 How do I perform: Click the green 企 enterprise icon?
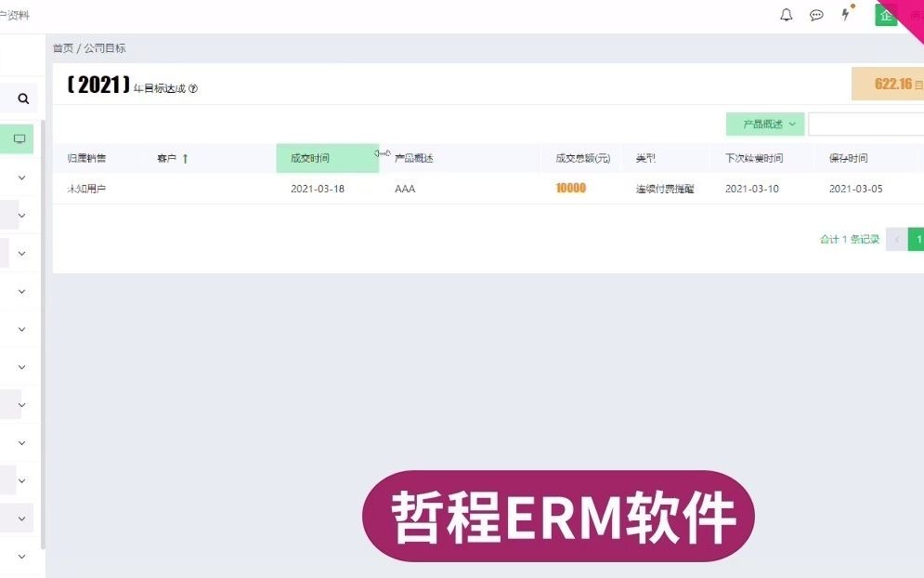pyautogui.click(x=885, y=15)
